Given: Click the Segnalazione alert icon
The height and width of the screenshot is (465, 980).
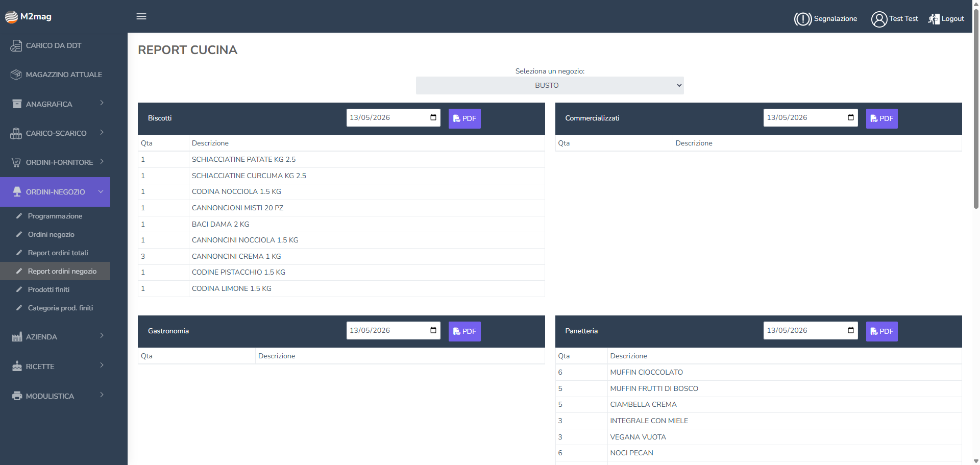Looking at the screenshot, I should [802, 19].
